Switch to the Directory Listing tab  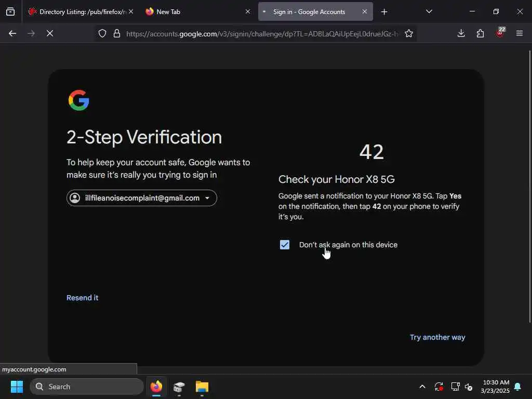pyautogui.click(x=81, y=12)
